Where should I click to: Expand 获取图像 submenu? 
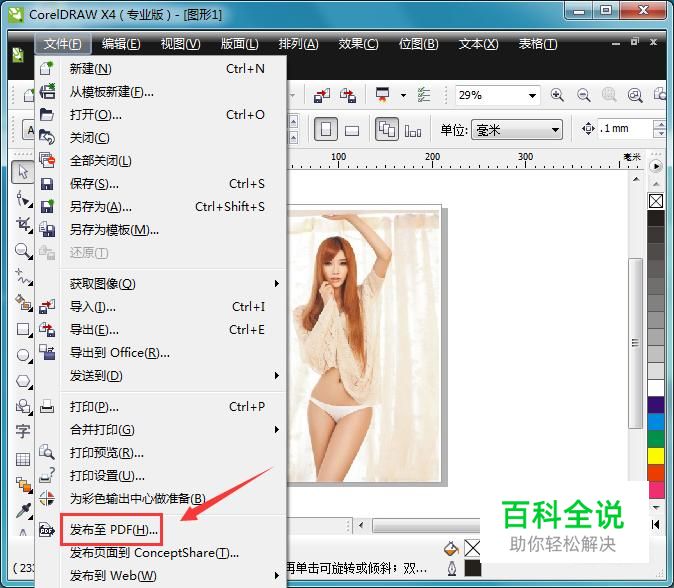click(277, 284)
